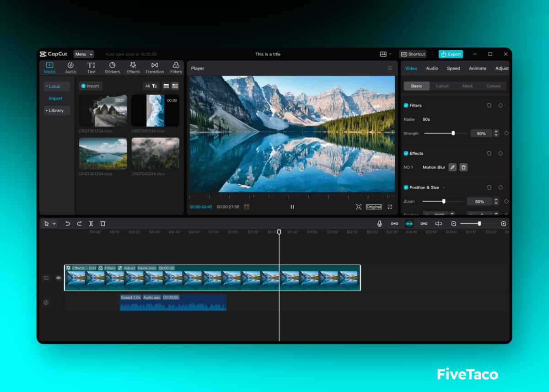
Task: Select the Cutout sub-tab
Action: 442,86
